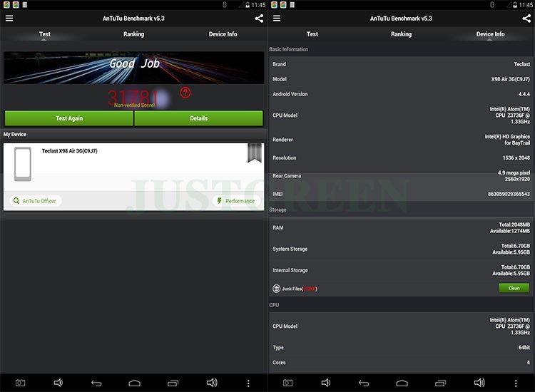Select Ranking tab in right screen
The height and width of the screenshot is (392, 535).
pyautogui.click(x=401, y=34)
